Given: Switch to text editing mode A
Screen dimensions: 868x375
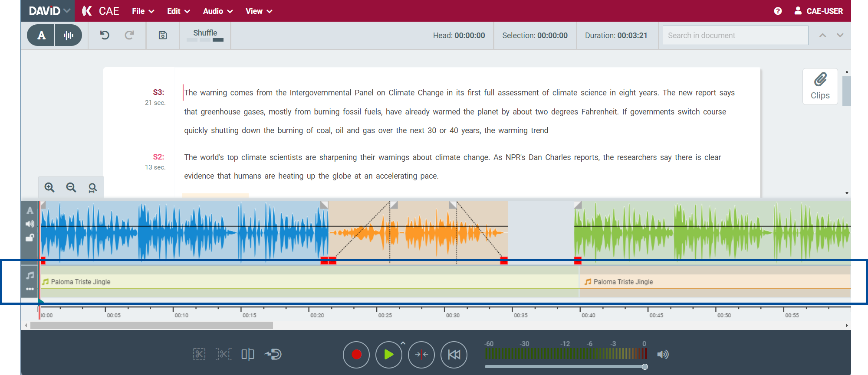Looking at the screenshot, I should [x=41, y=35].
